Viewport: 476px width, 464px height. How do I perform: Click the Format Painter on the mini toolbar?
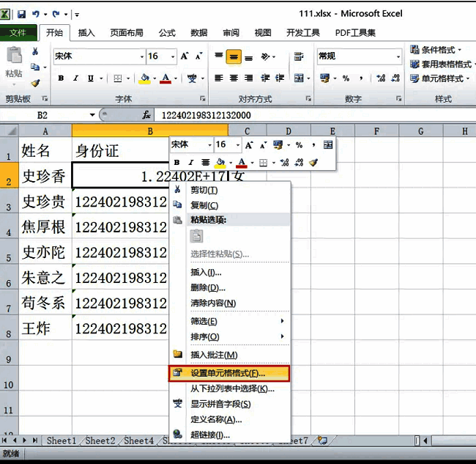(x=313, y=163)
